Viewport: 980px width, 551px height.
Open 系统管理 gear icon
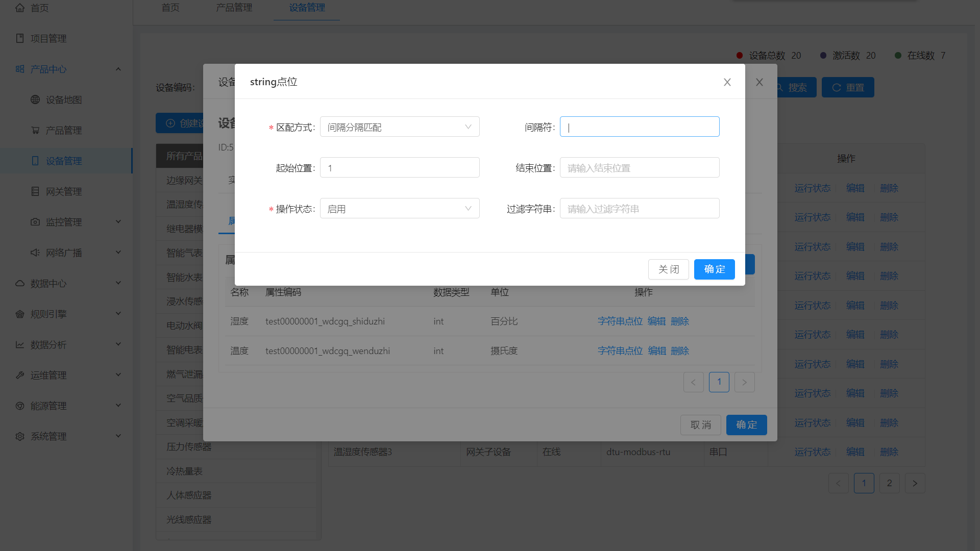click(x=20, y=436)
